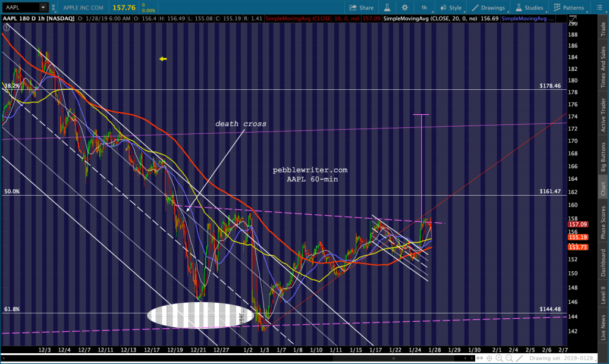Click the 1/2 date on the time axis
609x364 pixels.
coord(248,350)
